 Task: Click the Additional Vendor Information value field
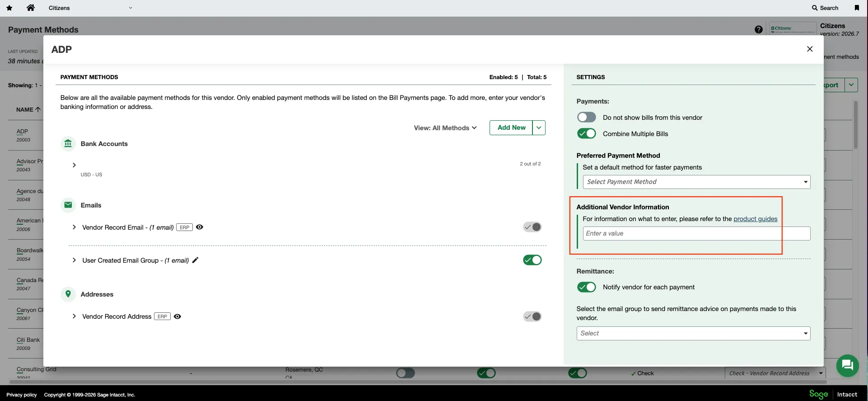point(696,233)
